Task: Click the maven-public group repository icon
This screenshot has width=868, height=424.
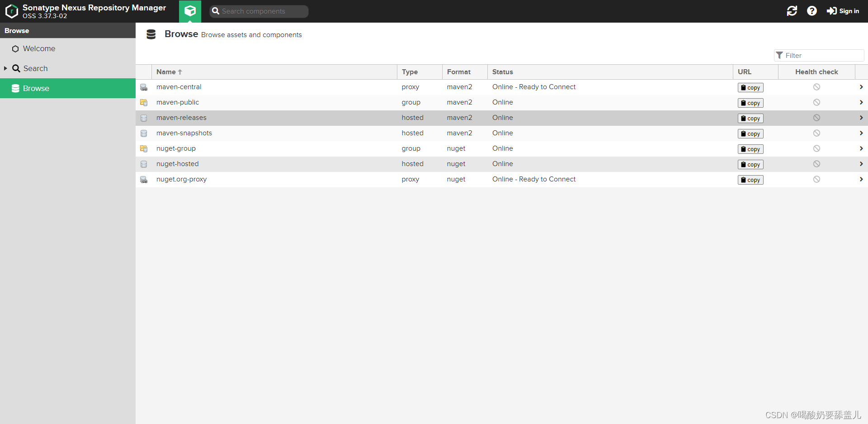Action: coord(144,103)
